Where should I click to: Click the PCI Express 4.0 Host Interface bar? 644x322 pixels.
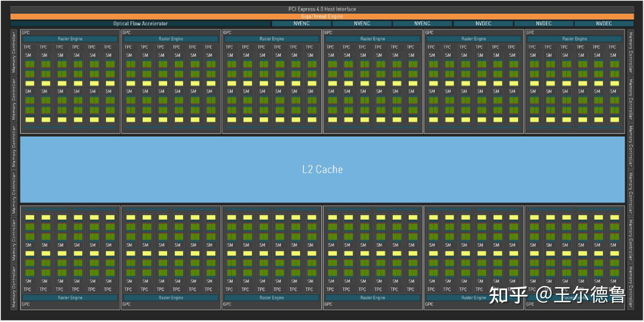click(322, 9)
